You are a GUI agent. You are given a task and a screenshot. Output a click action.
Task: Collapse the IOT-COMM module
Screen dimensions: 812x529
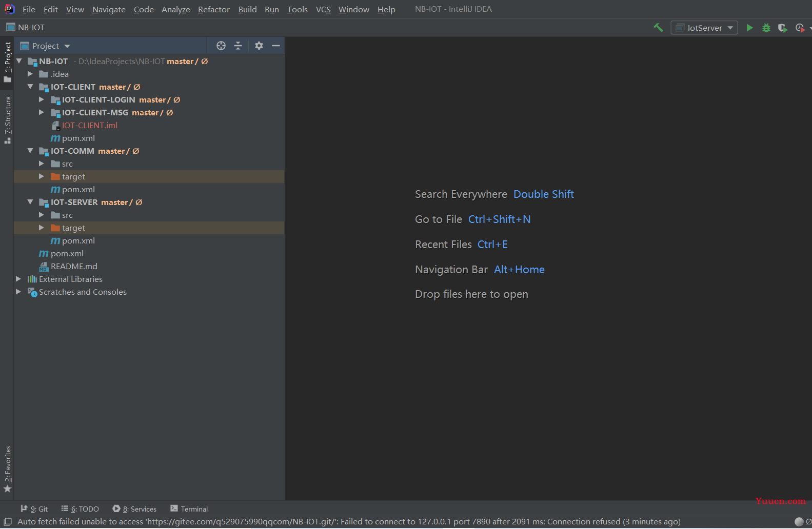30,151
